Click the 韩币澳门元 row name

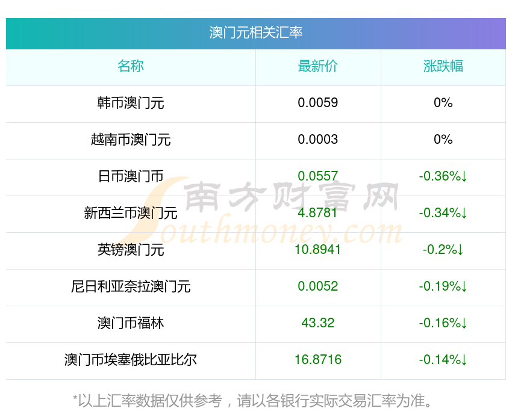[131, 103]
